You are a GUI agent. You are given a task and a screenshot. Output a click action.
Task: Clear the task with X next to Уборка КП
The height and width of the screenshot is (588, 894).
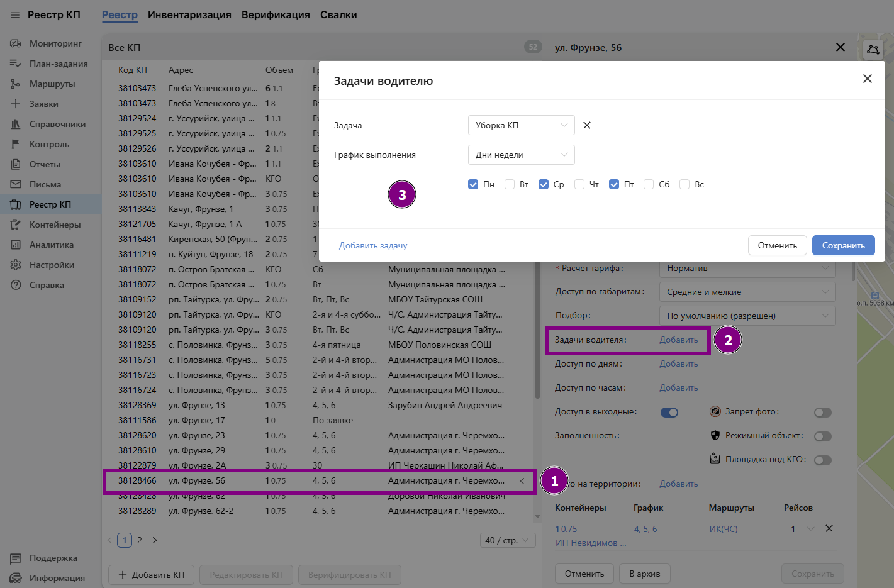(x=587, y=125)
